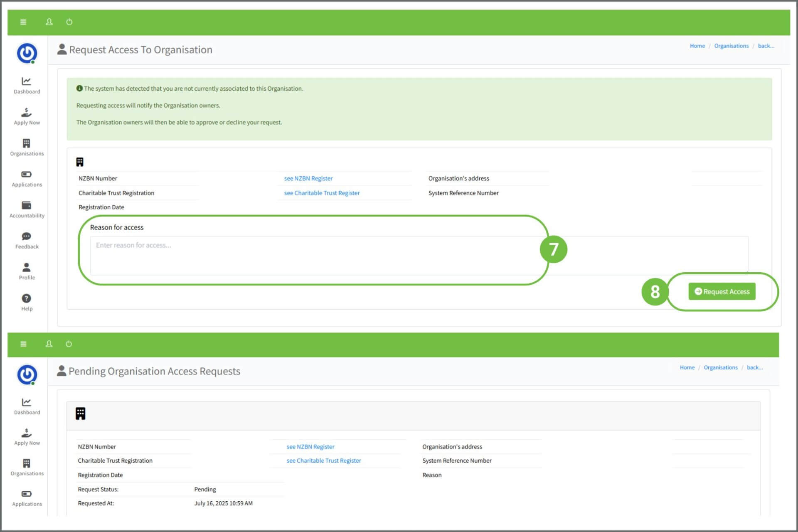Go to Home breadcrumb on Request Access page
798x532 pixels.
coord(697,46)
